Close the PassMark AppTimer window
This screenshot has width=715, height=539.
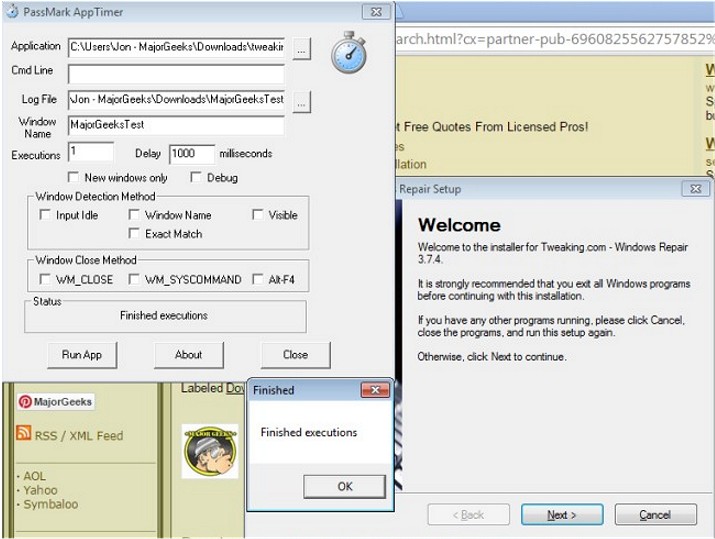pyautogui.click(x=376, y=12)
